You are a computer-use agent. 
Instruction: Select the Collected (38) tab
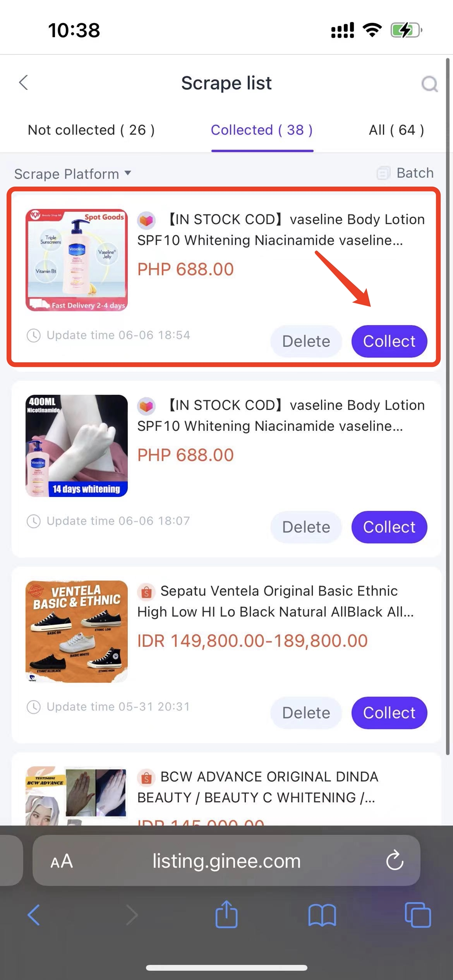[262, 130]
